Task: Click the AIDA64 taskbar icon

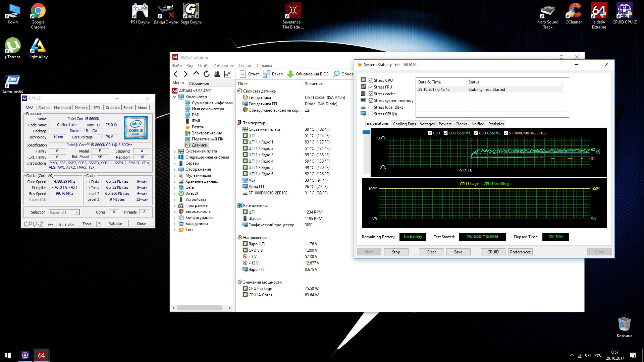Action: click(x=41, y=355)
